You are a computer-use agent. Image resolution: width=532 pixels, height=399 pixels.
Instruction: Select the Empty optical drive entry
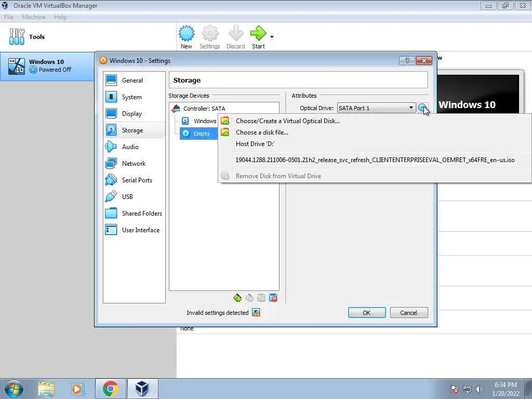198,134
